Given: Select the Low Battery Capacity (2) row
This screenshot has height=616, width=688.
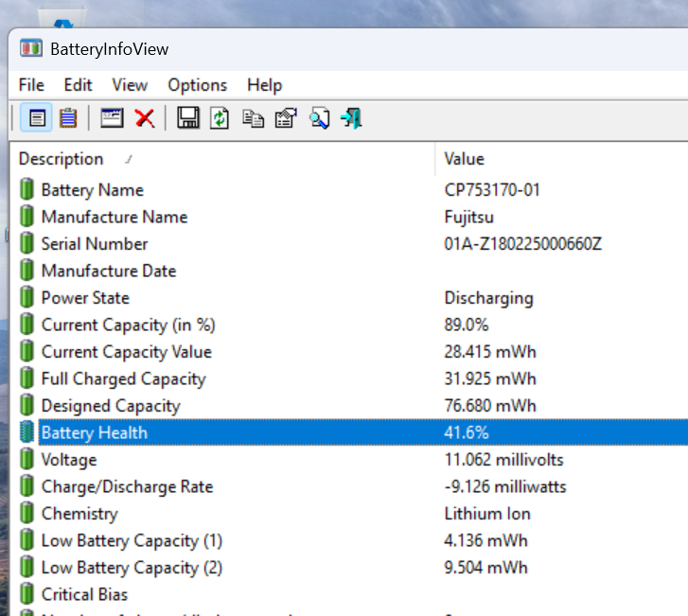Looking at the screenshot, I should tap(132, 568).
